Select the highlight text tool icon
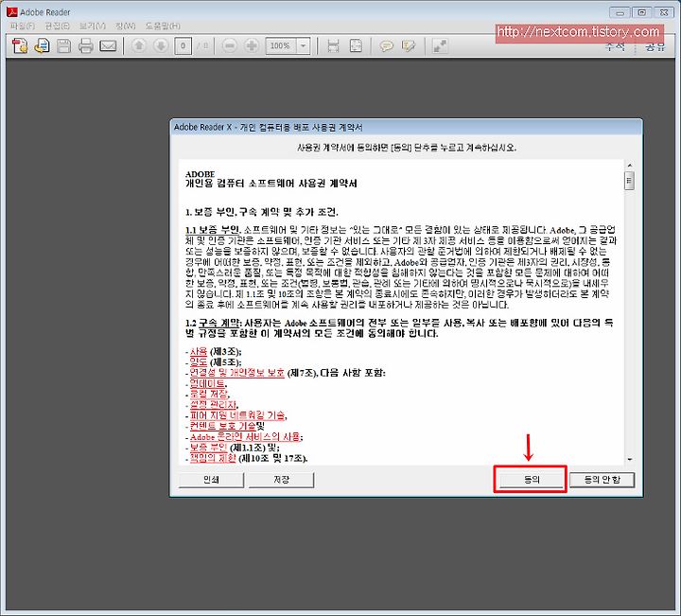Viewport: 681px width, 616px height. [x=409, y=45]
